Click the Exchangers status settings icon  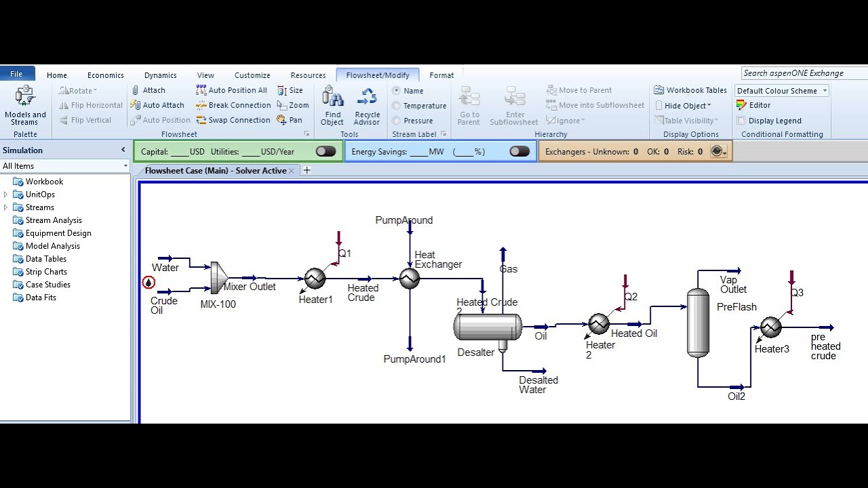click(718, 151)
